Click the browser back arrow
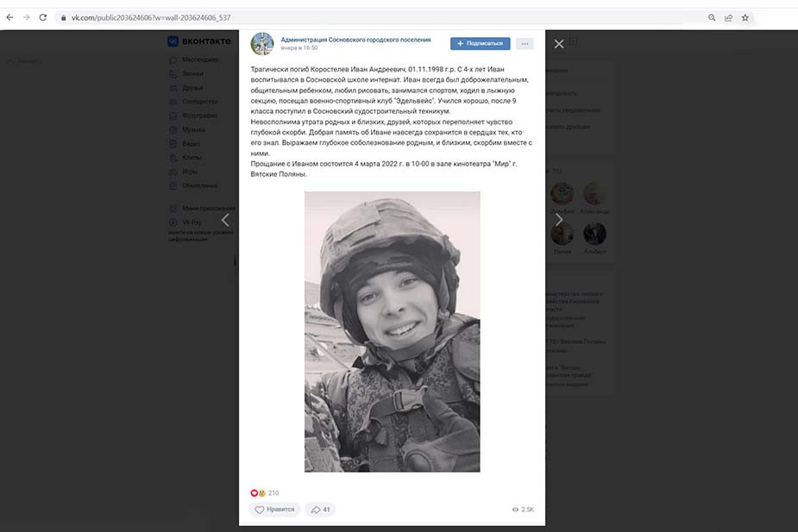 pos(9,17)
